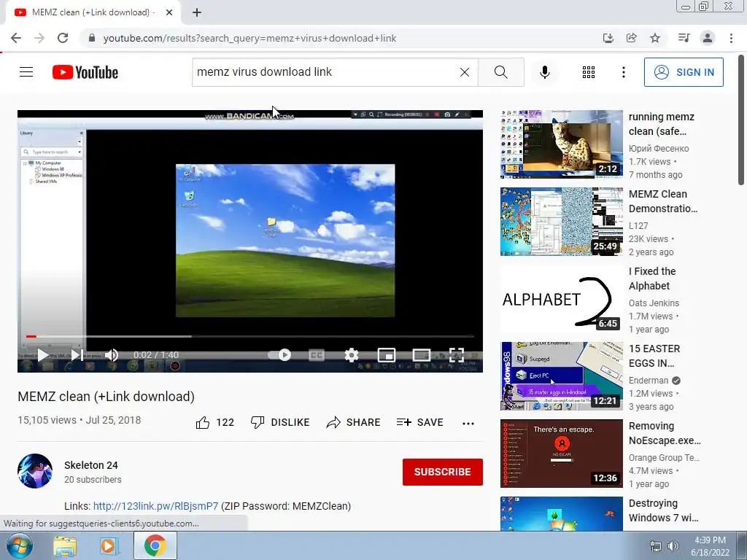Switch to theater mode

click(422, 355)
